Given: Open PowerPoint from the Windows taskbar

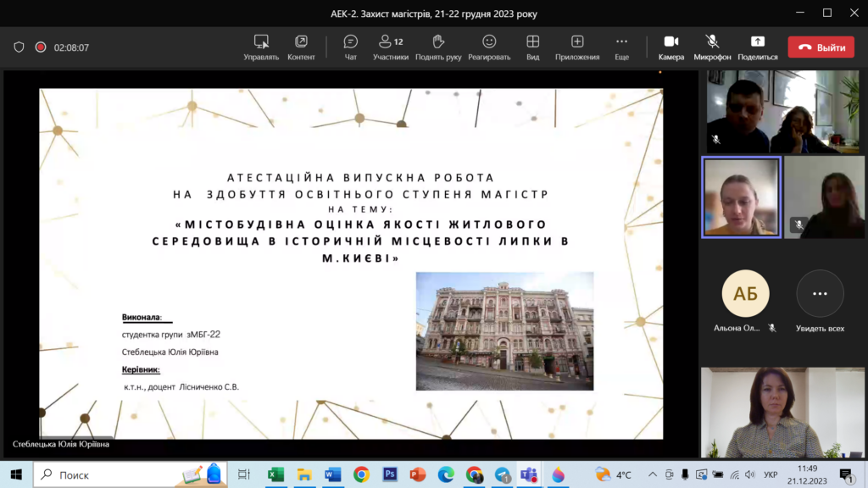Looking at the screenshot, I should 417,474.
